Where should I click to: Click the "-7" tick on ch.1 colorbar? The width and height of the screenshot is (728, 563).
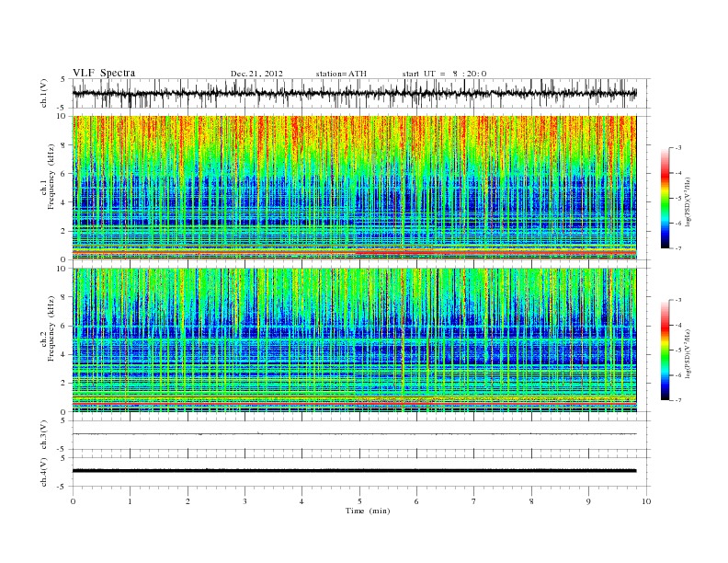tap(678, 248)
